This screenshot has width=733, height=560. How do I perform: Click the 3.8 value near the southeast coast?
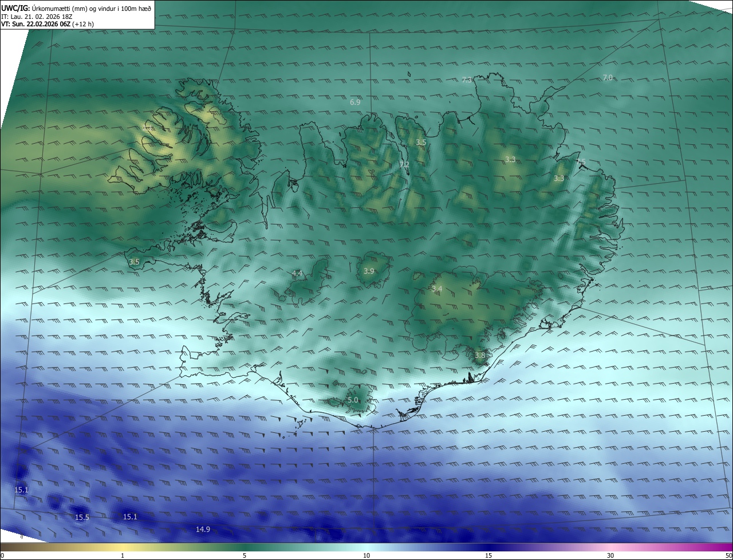coord(480,355)
